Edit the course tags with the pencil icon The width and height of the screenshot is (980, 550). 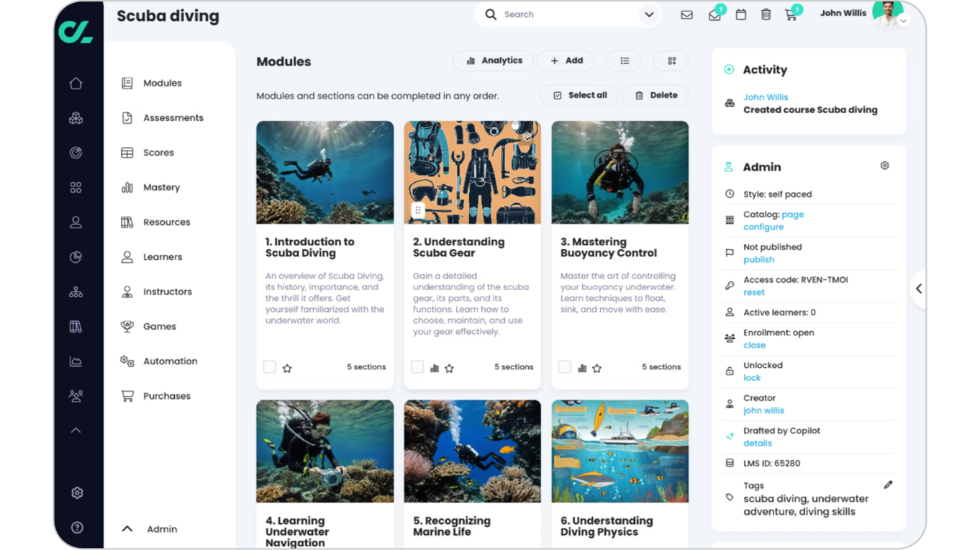[x=888, y=484]
